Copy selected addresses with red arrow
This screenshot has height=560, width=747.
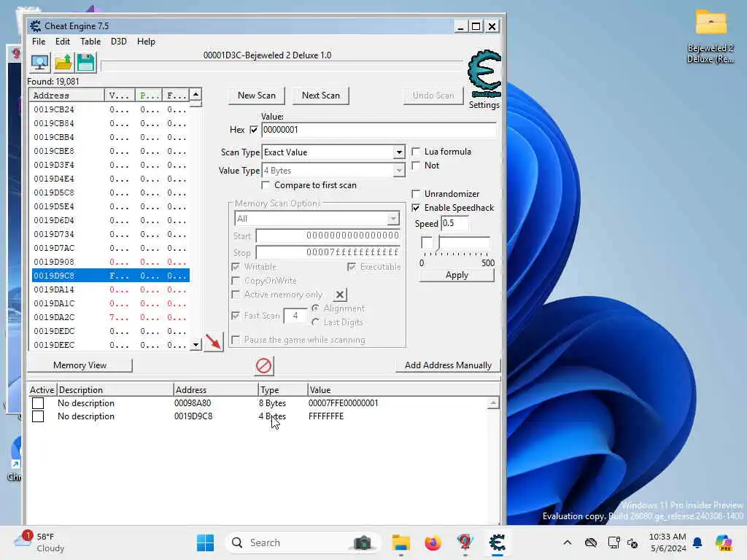click(x=213, y=342)
